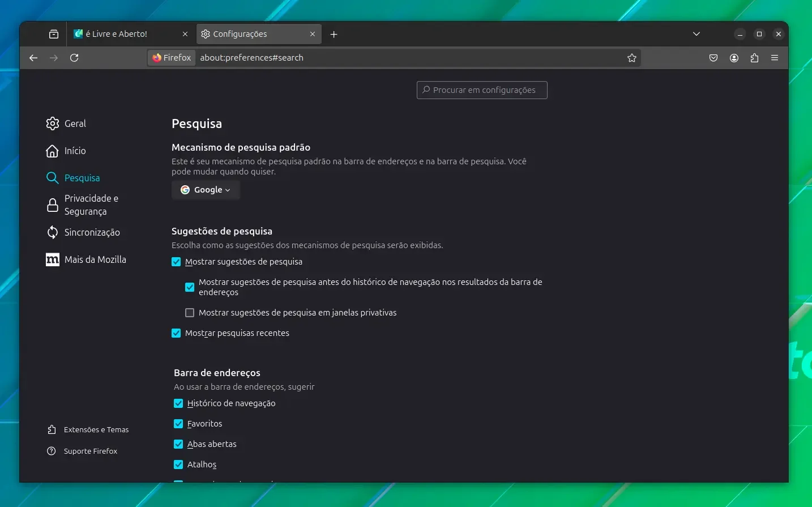
Task: Click the 'Sugestões de pesquisa' heading
Action: coord(222,231)
